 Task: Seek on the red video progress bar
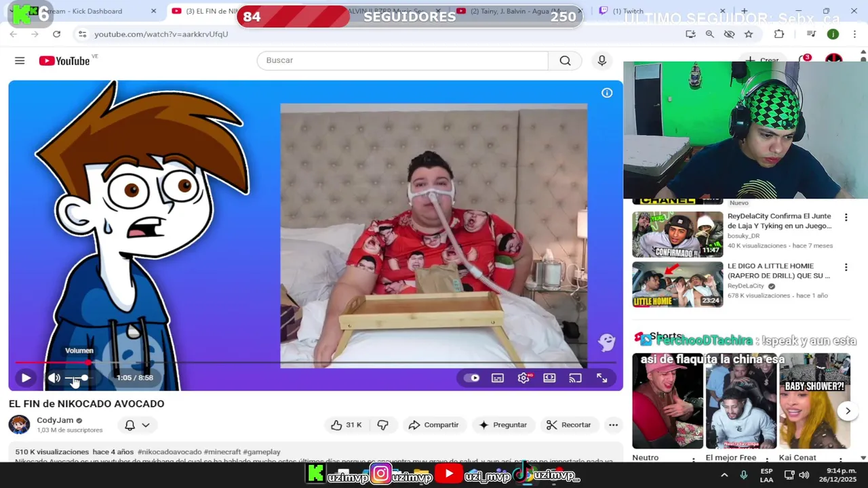[x=315, y=363]
